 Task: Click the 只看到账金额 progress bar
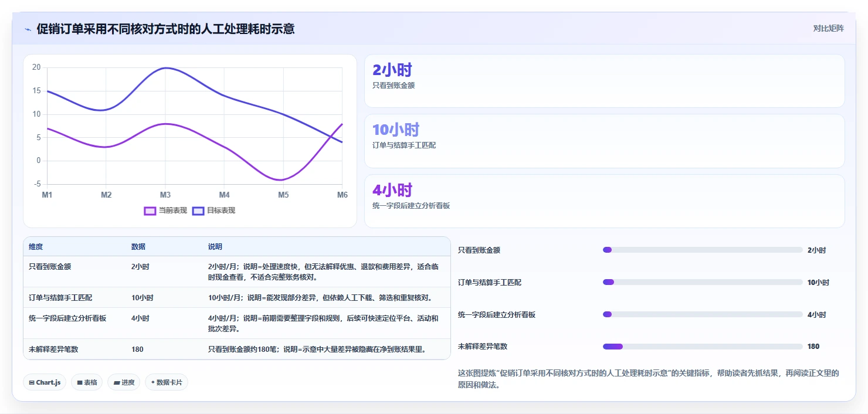pos(703,250)
